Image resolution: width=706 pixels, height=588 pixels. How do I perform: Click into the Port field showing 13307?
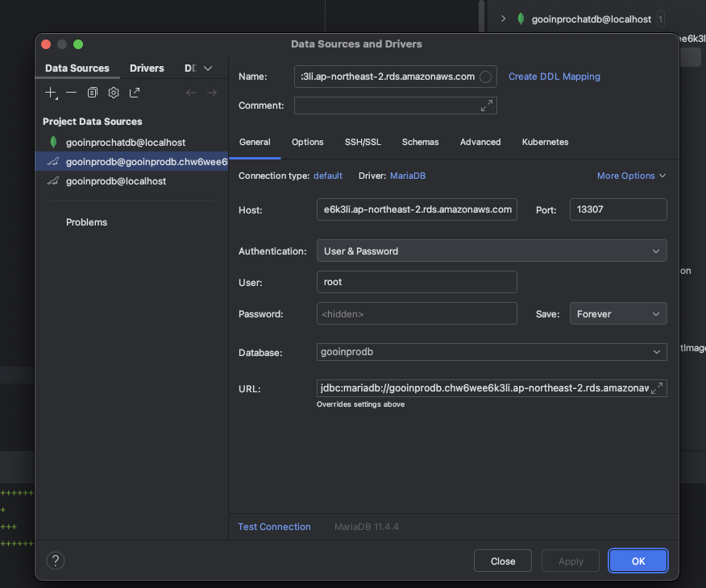pyautogui.click(x=618, y=209)
